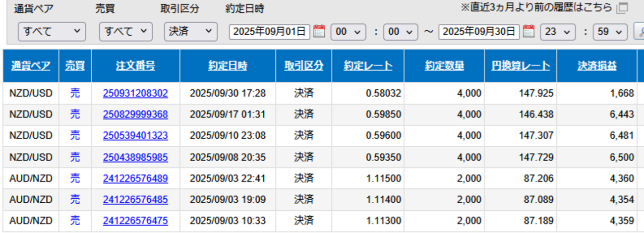Viewport: 644px width, 233px height.
Task: Click the profit value 1,668
Action: click(x=622, y=93)
